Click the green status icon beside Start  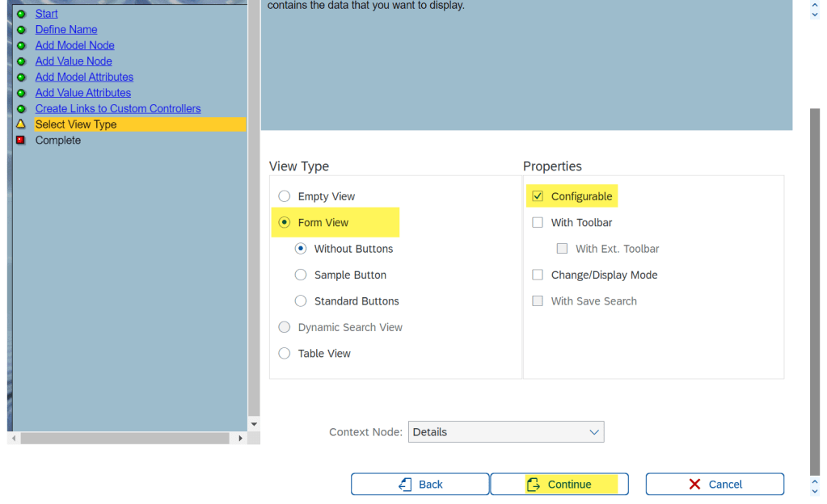21,14
